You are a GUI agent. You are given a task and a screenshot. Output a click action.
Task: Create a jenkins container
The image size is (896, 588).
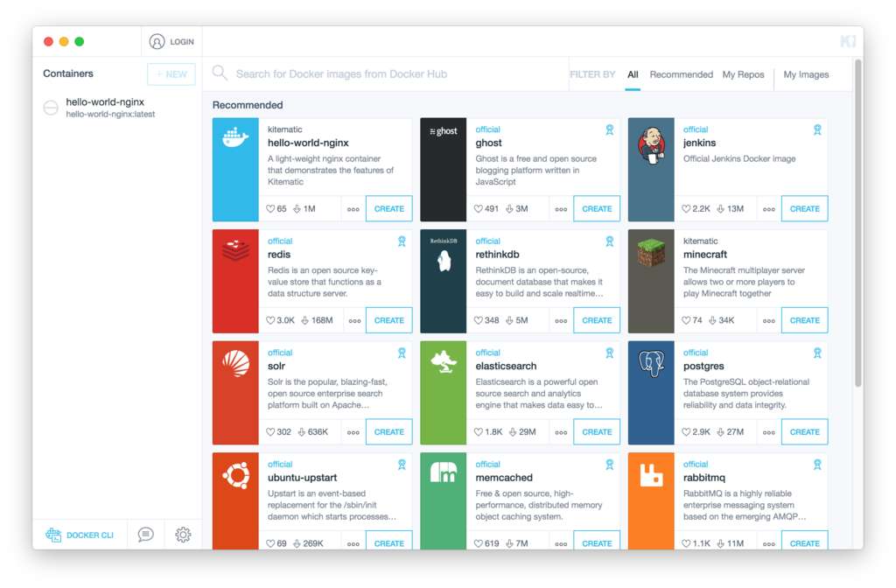click(805, 209)
